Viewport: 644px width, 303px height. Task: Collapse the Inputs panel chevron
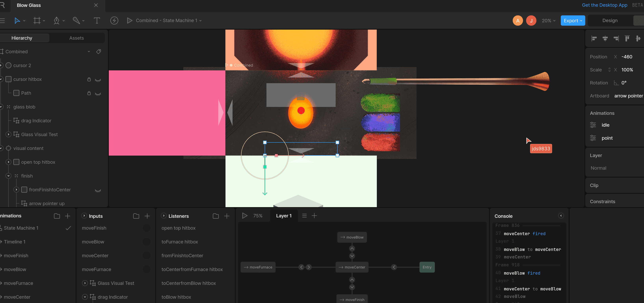click(x=84, y=215)
